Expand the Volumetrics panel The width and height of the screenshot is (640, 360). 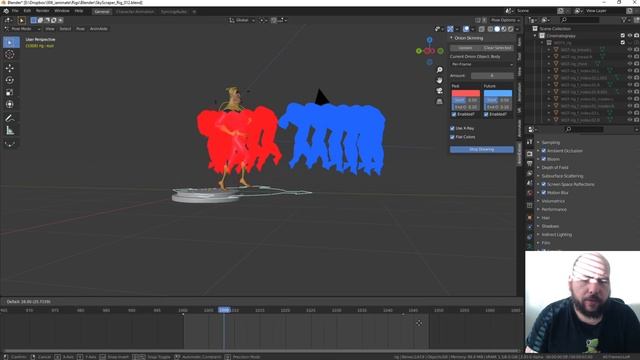point(553,201)
